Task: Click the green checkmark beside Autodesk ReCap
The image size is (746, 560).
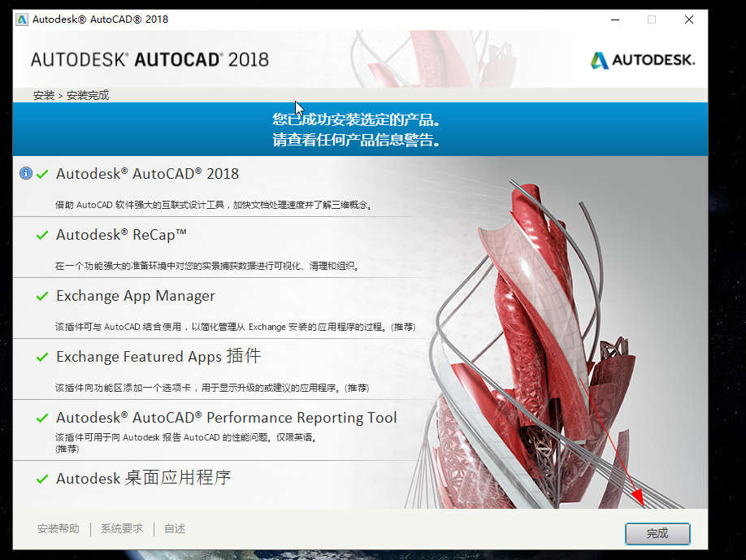Action: [x=43, y=235]
